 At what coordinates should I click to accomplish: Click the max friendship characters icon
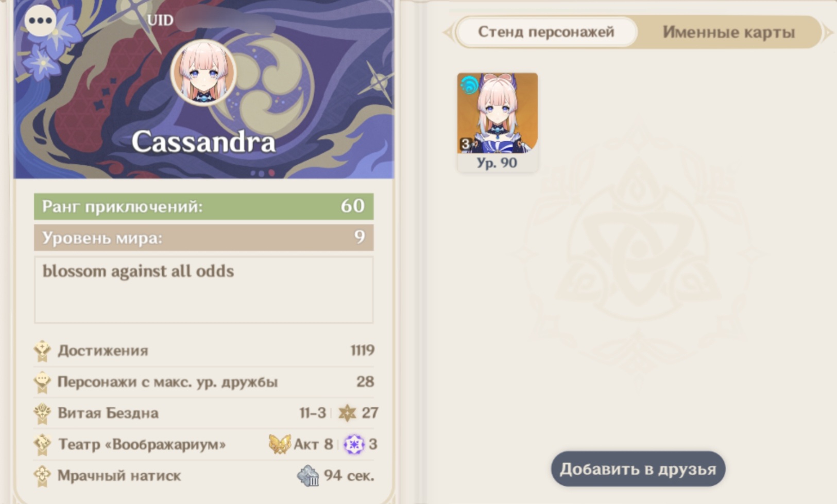coord(43,383)
